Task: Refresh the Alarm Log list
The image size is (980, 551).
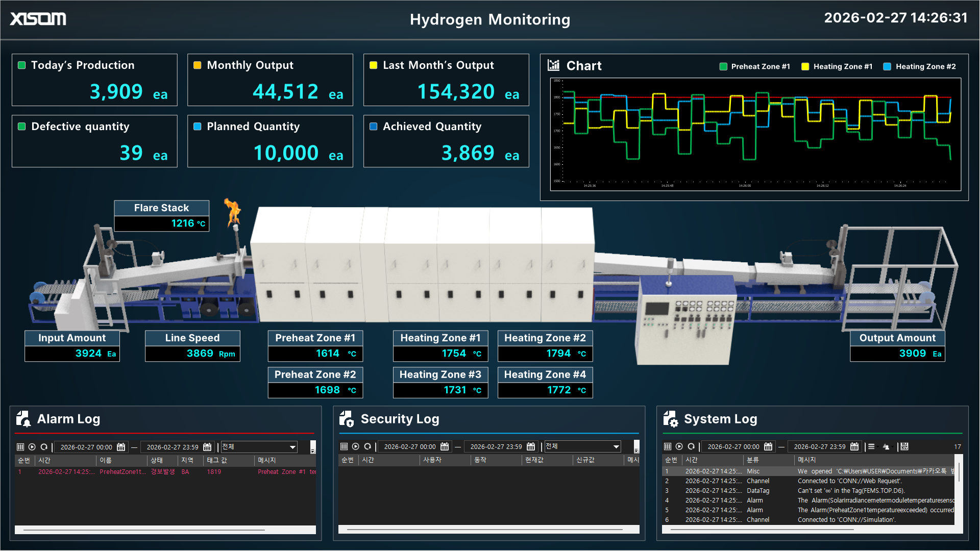Action: [x=44, y=447]
